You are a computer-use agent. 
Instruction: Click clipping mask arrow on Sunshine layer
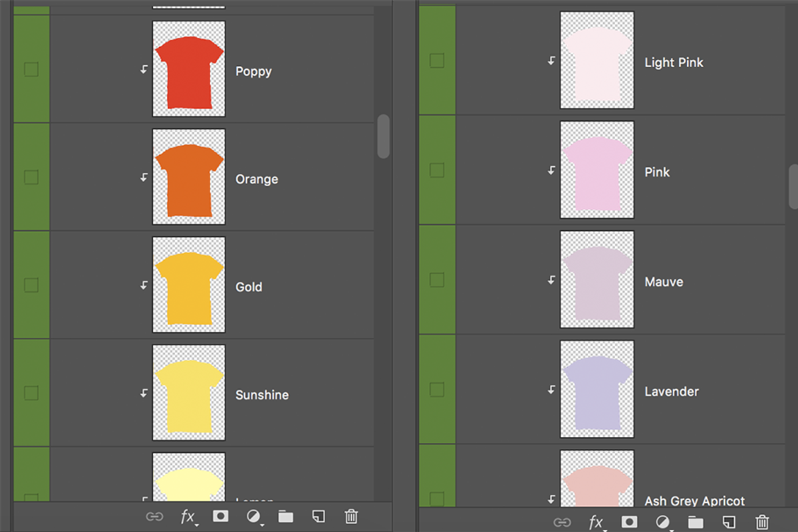(x=144, y=392)
